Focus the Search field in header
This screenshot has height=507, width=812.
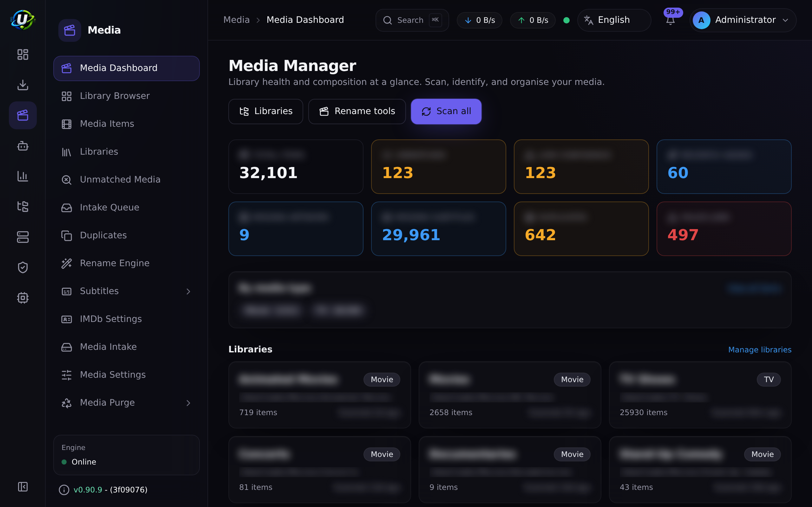(412, 20)
